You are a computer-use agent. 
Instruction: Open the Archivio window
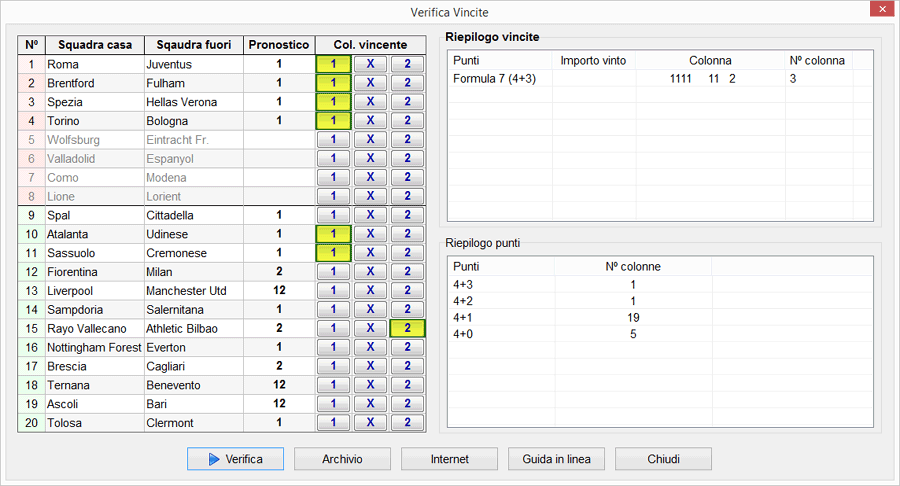342,459
